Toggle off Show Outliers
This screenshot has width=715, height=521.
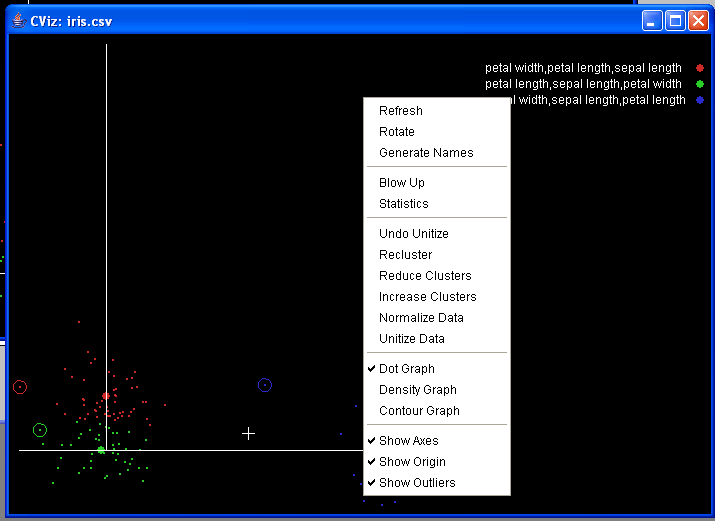tap(416, 483)
